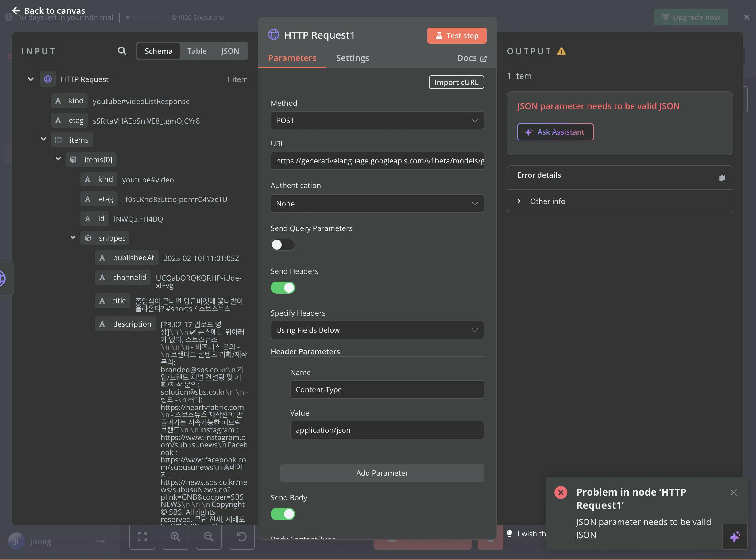Disable the Send Headers toggle
This screenshot has height=560, width=756.
click(x=283, y=288)
